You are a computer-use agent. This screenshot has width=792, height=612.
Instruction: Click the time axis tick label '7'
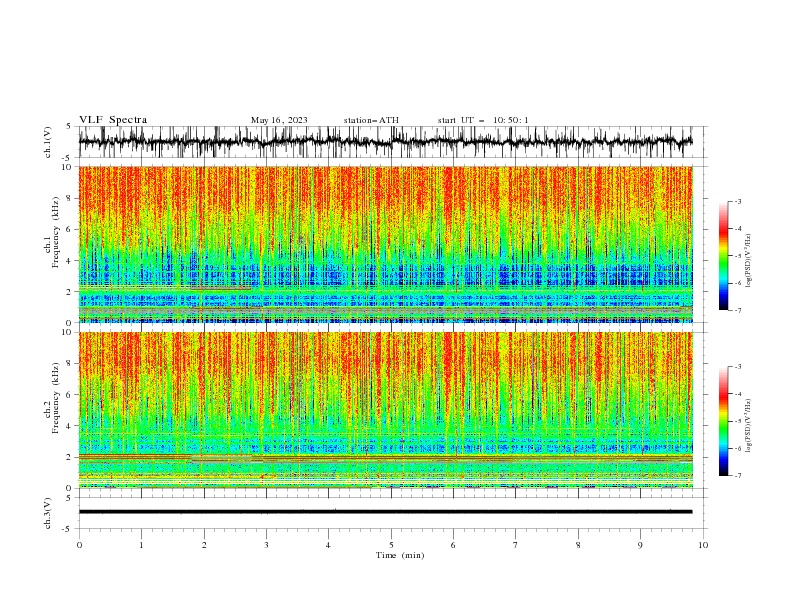point(516,545)
